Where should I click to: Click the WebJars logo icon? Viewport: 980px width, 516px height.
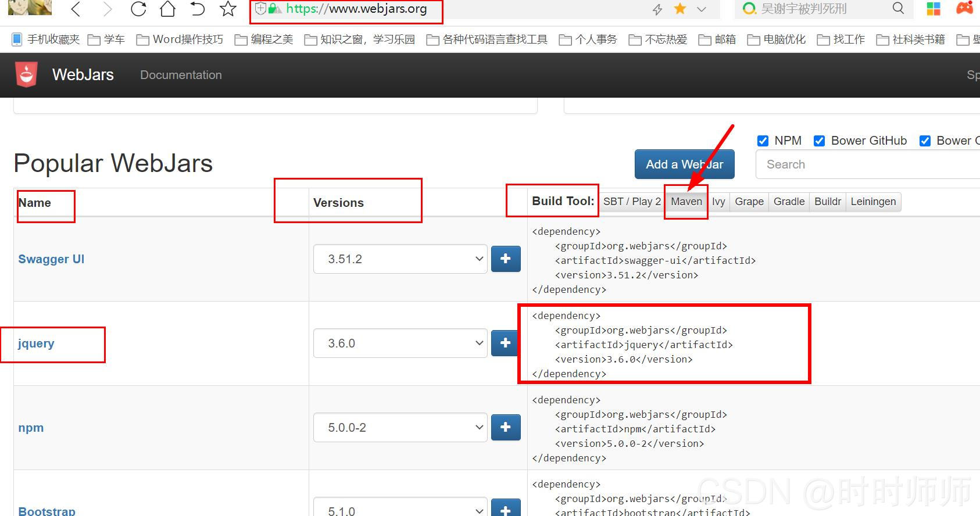26,74
